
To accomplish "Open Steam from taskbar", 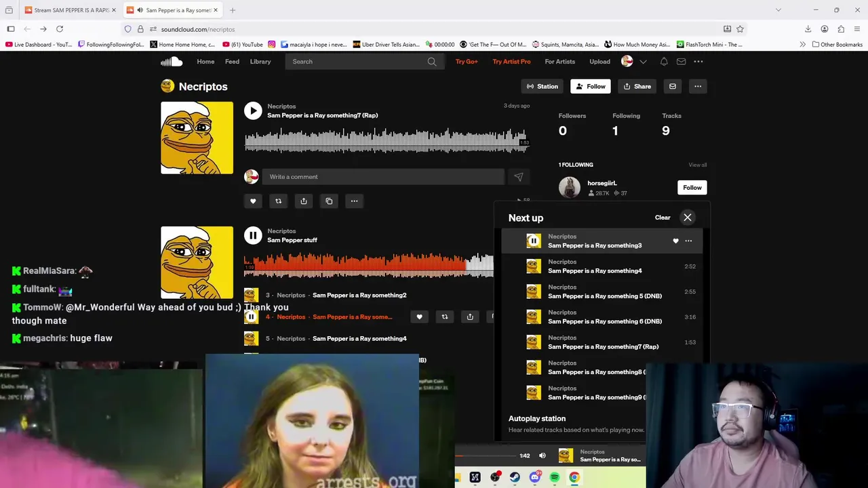I will tap(515, 477).
